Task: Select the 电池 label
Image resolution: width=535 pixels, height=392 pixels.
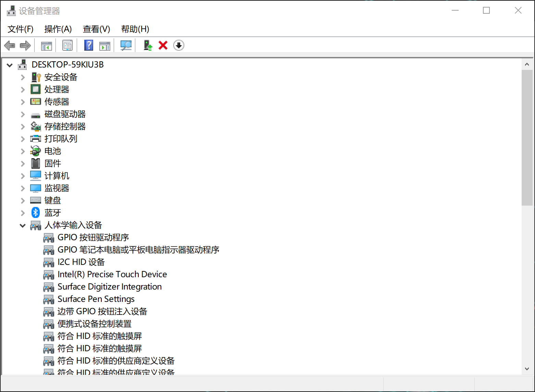Action: [x=53, y=151]
